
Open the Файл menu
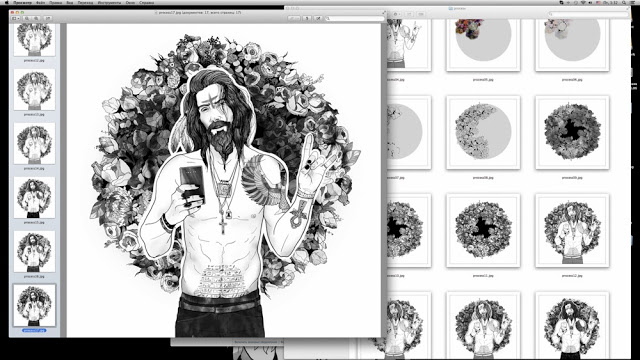point(40,2)
